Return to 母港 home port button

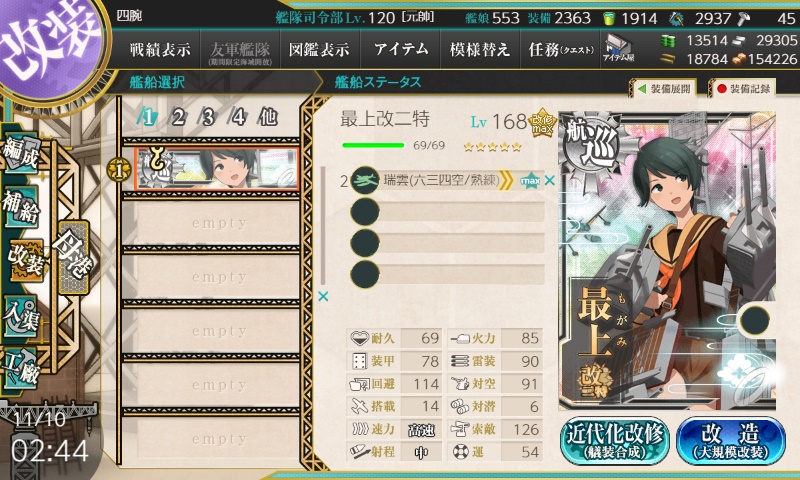coord(73,257)
